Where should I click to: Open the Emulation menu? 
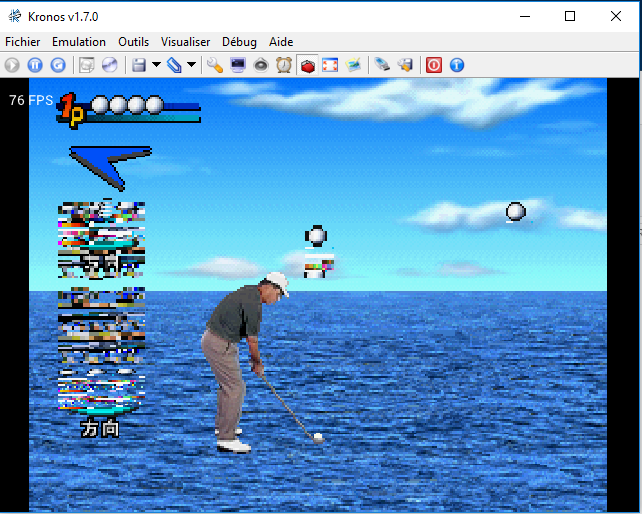point(79,42)
